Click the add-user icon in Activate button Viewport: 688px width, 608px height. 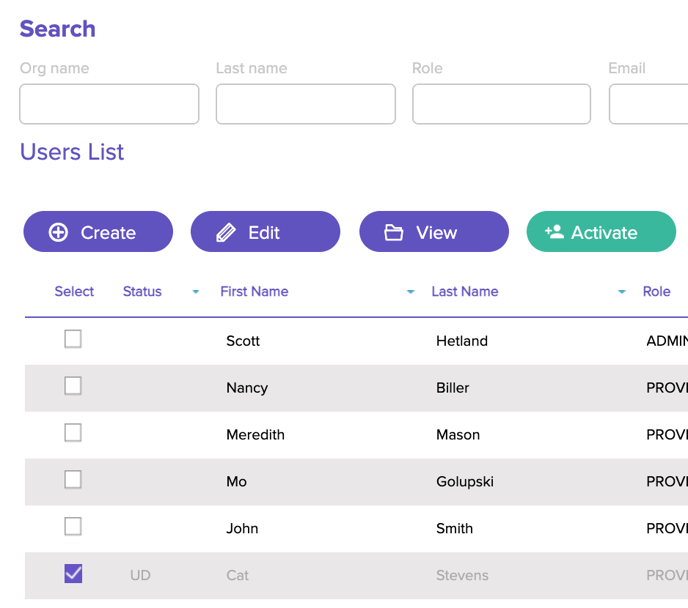coord(554,232)
